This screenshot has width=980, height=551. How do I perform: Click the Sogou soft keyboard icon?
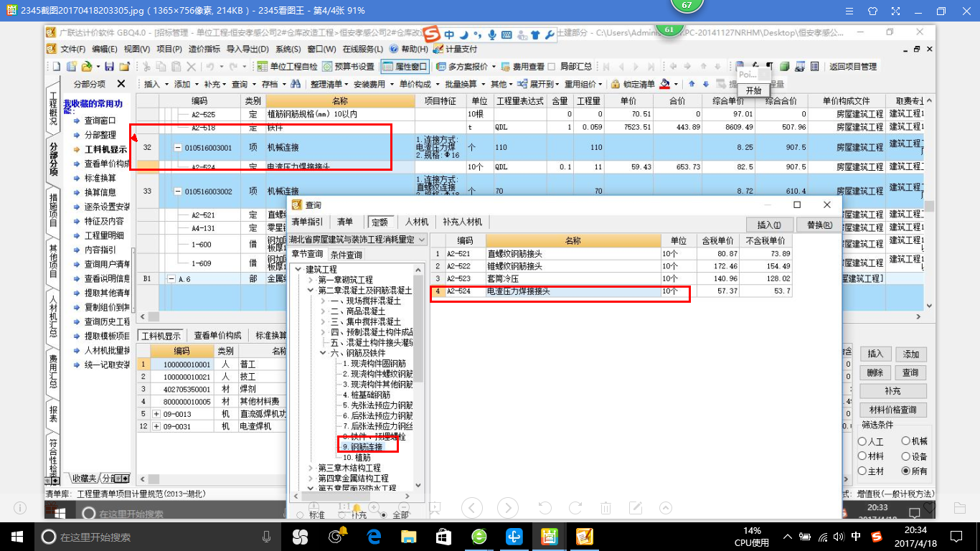507,34
